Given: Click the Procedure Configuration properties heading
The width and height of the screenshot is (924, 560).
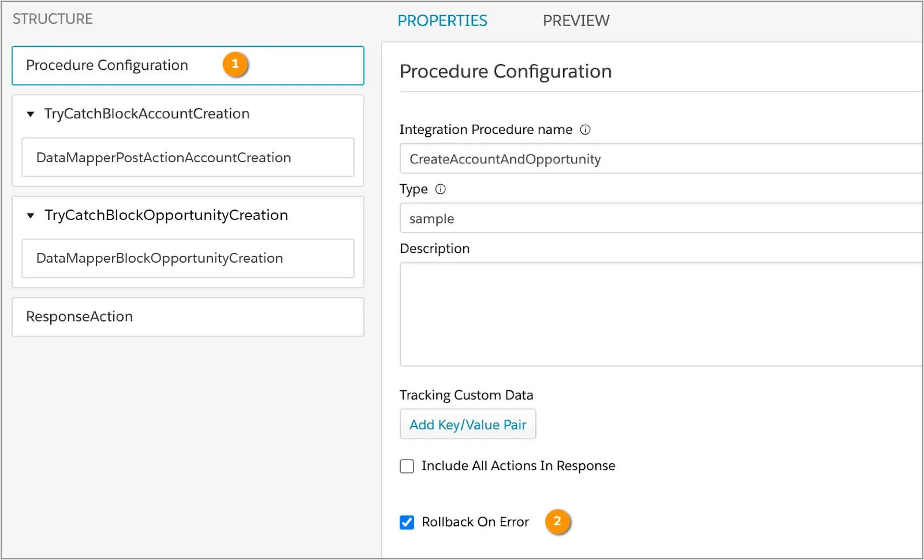Looking at the screenshot, I should click(x=505, y=72).
